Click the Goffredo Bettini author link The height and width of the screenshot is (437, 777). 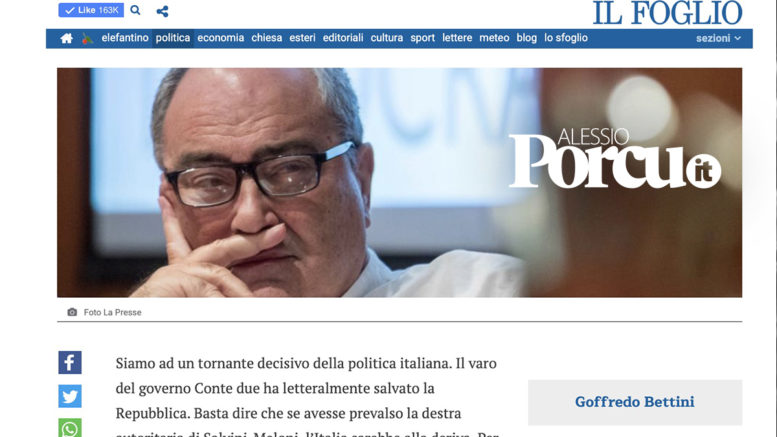coord(635,402)
